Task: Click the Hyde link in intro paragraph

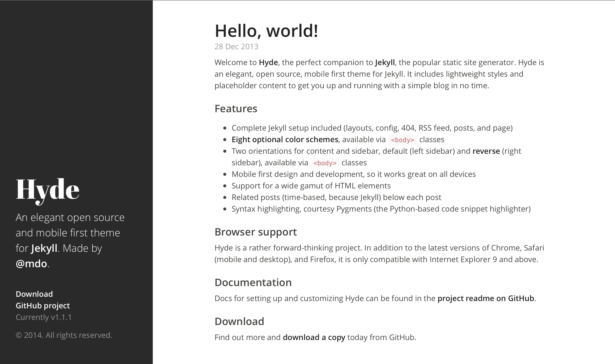Action: click(x=268, y=62)
